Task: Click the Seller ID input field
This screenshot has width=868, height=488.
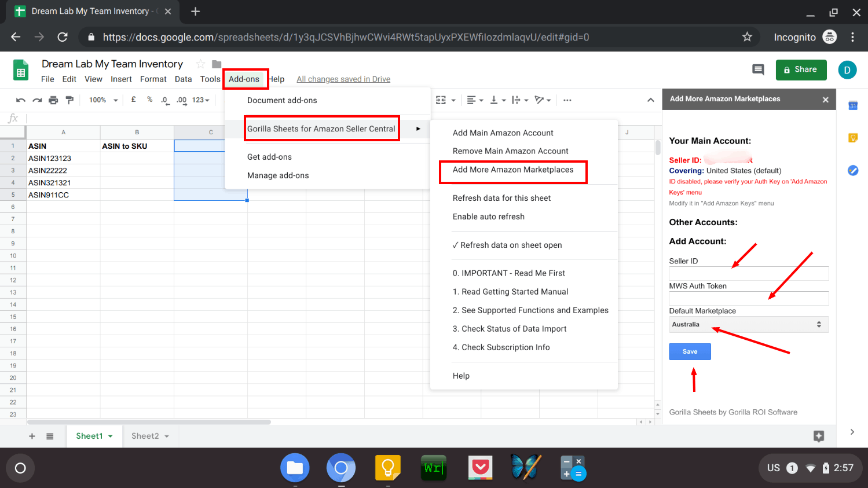Action: tap(748, 273)
